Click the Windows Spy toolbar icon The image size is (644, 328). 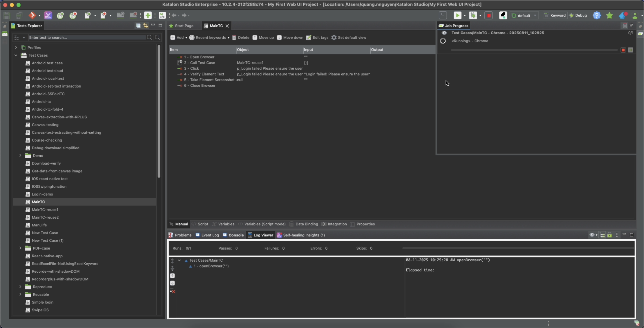pos(120,16)
